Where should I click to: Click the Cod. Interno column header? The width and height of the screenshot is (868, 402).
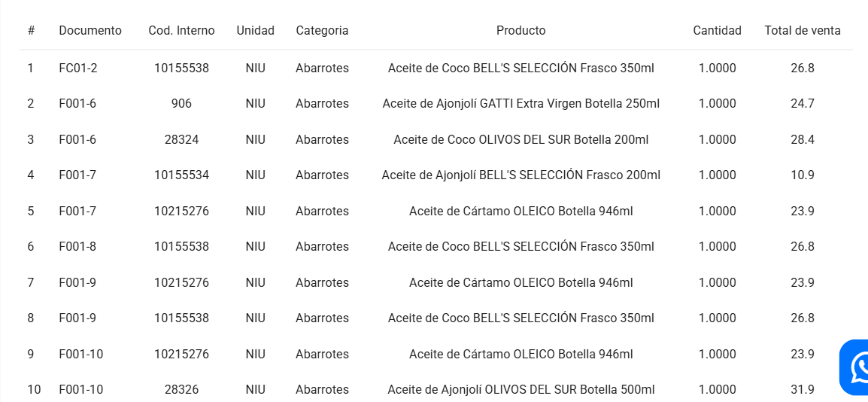click(x=181, y=31)
